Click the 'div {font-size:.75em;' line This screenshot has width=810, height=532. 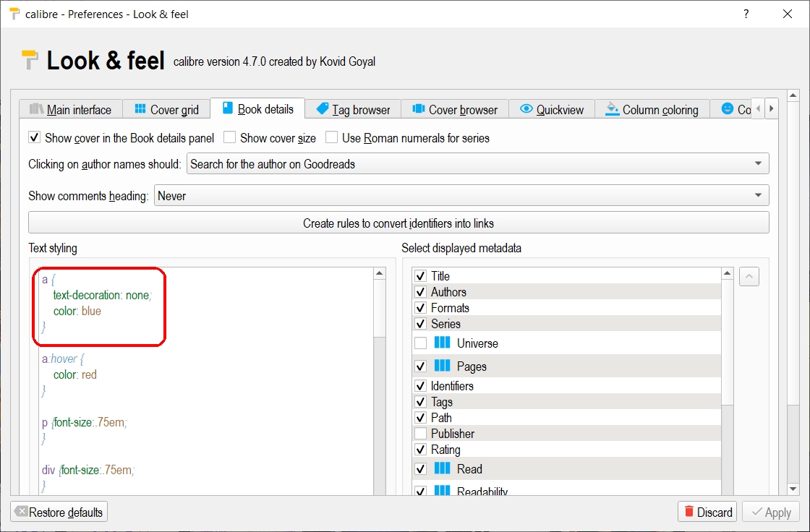[88, 470]
